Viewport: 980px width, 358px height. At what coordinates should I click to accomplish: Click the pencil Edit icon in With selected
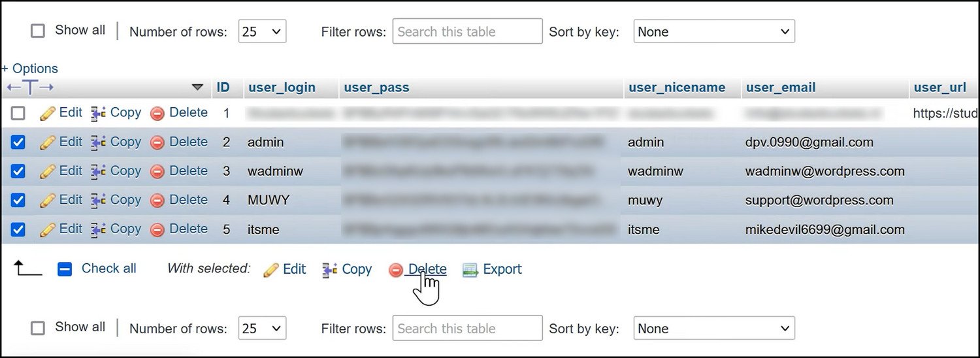[x=271, y=270]
